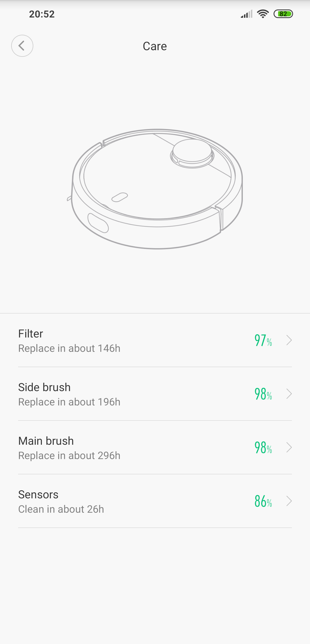Image resolution: width=310 pixels, height=644 pixels.
Task: Tap the Main brush 98% indicator
Action: 263,448
